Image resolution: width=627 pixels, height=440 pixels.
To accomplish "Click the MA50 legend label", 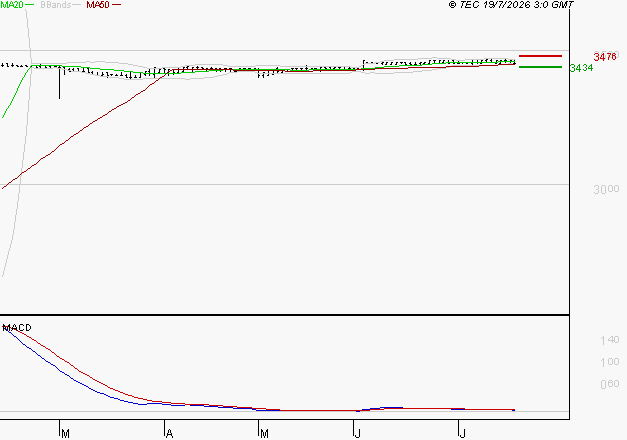I will pyautogui.click(x=98, y=5).
